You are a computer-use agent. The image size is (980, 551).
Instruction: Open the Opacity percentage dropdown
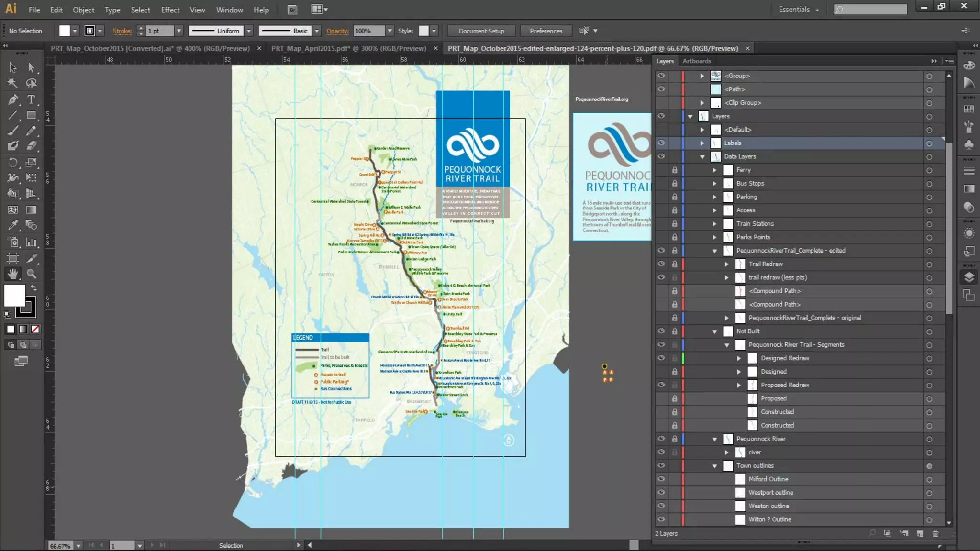(x=390, y=31)
